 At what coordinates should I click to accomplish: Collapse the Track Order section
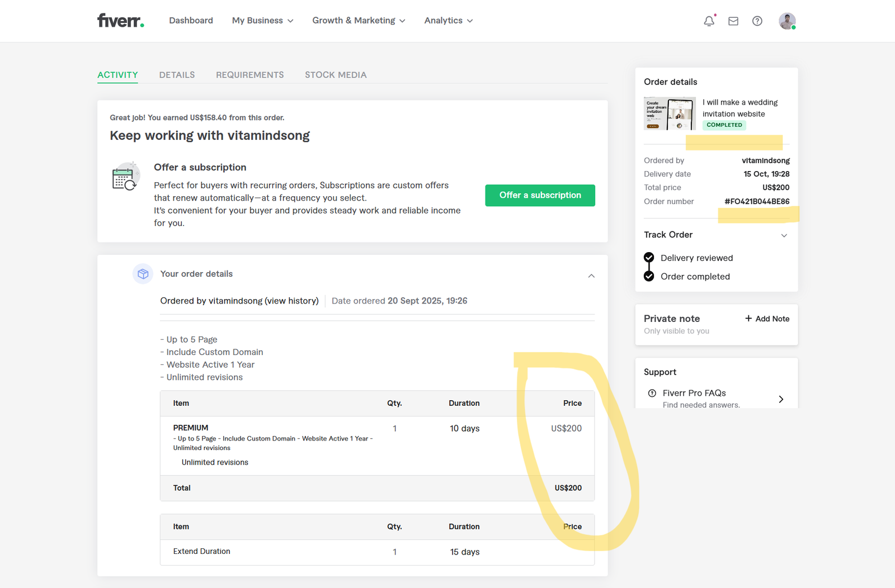point(784,235)
